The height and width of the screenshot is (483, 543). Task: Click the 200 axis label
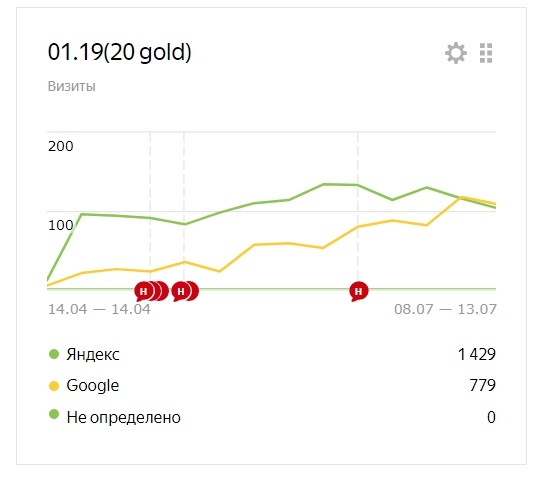(61, 146)
